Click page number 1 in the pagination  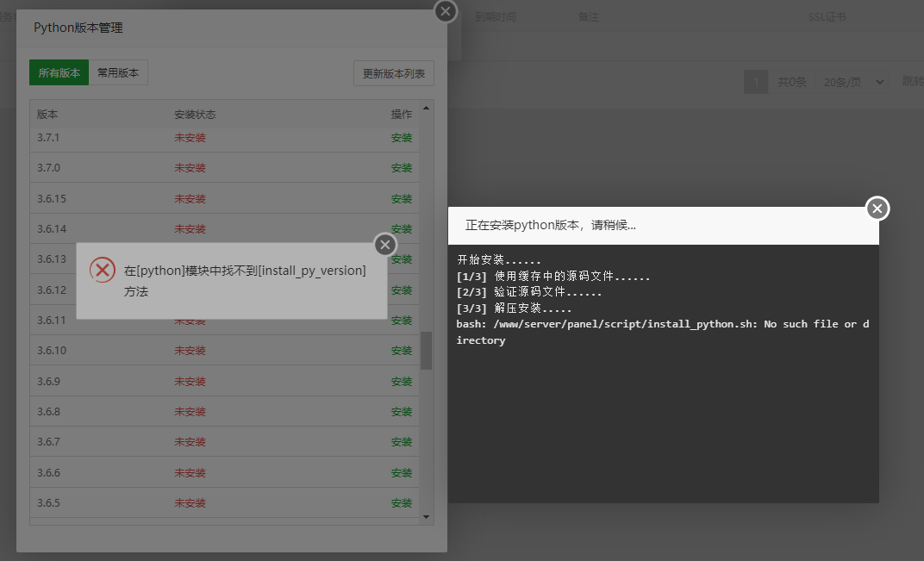756,82
